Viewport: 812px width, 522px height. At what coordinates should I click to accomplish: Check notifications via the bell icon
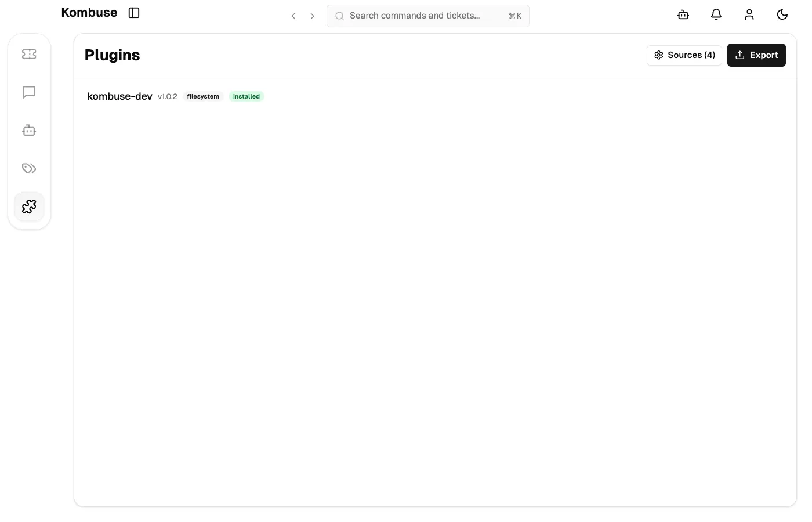(x=716, y=14)
